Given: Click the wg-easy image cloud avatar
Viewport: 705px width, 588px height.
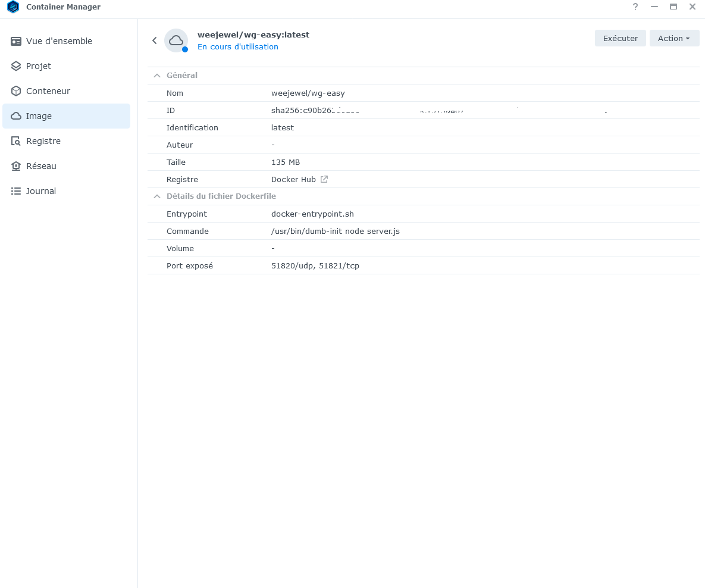Looking at the screenshot, I should click(x=176, y=40).
